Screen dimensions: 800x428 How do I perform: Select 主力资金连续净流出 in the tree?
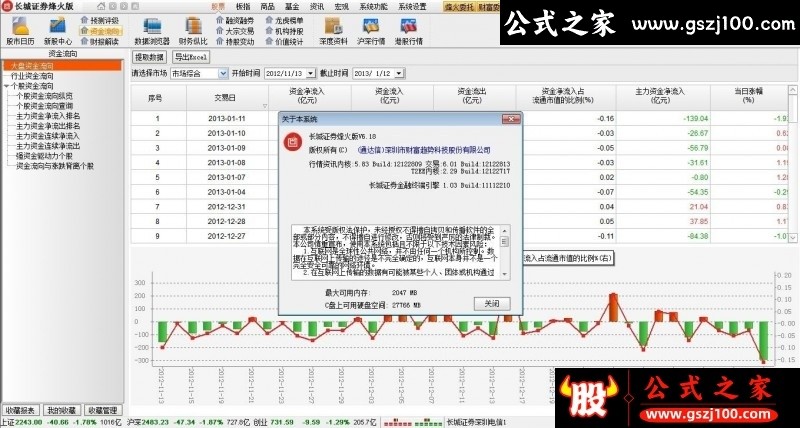48,145
